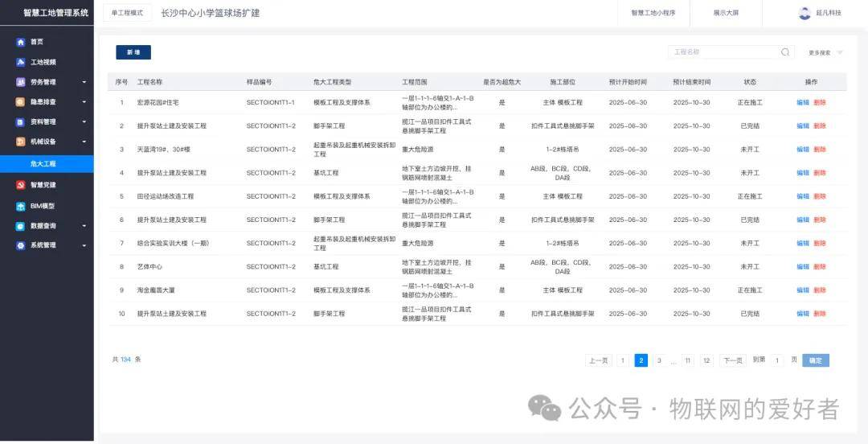Click the 廷凡科技 user avatar
This screenshot has width=868, height=444.
point(805,13)
